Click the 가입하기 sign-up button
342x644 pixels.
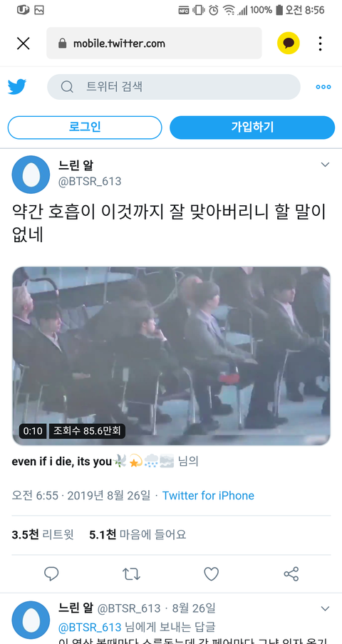(x=252, y=128)
